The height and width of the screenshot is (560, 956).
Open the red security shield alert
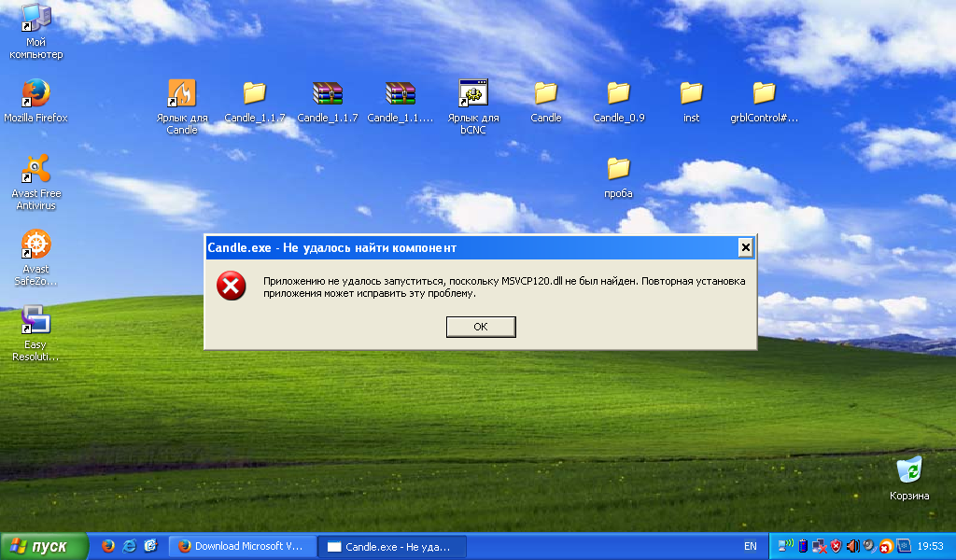[836, 546]
